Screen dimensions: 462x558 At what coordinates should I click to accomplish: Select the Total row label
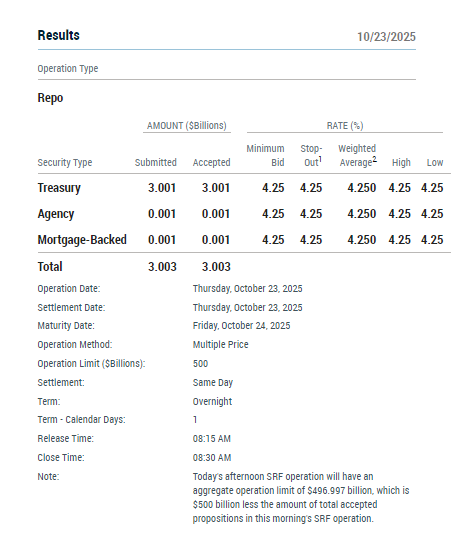50,266
